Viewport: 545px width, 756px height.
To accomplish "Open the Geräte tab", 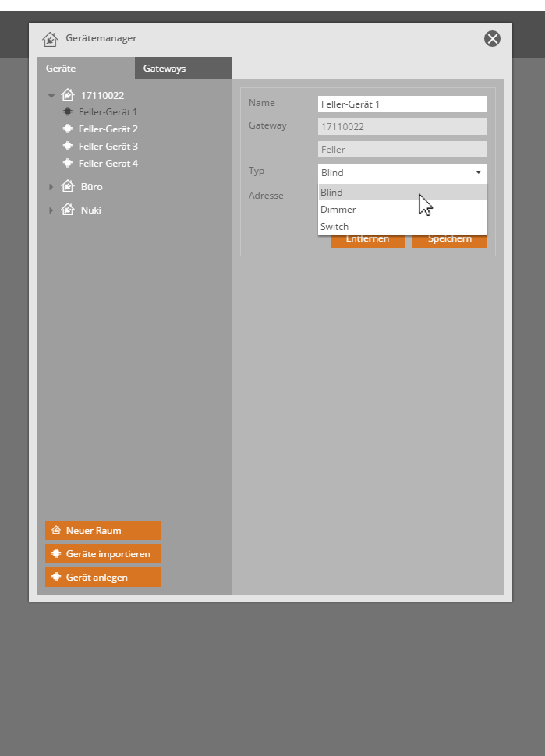I will pyautogui.click(x=85, y=69).
